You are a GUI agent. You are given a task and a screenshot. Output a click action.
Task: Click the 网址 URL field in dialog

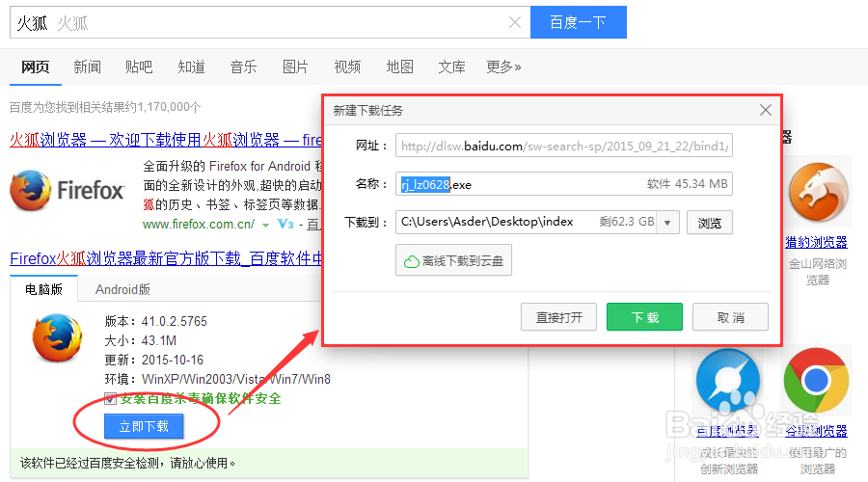pyautogui.click(x=564, y=146)
